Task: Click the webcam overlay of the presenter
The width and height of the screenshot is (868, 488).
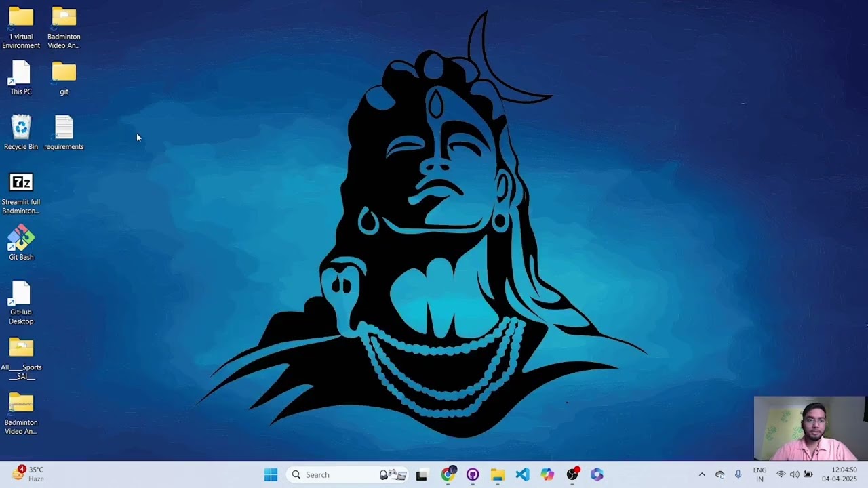Action: pos(810,428)
